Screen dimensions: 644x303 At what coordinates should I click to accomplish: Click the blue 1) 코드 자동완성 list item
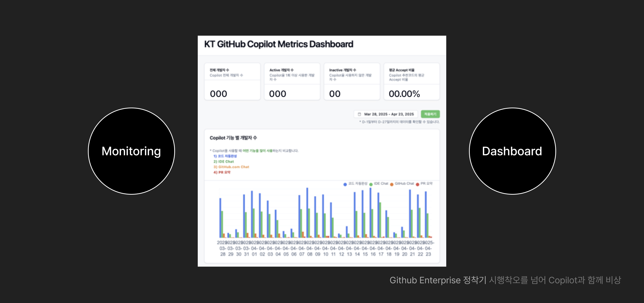tap(225, 156)
